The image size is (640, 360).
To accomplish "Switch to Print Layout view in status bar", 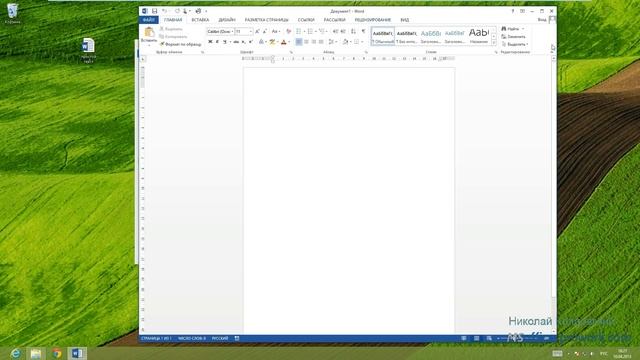I will (476, 338).
